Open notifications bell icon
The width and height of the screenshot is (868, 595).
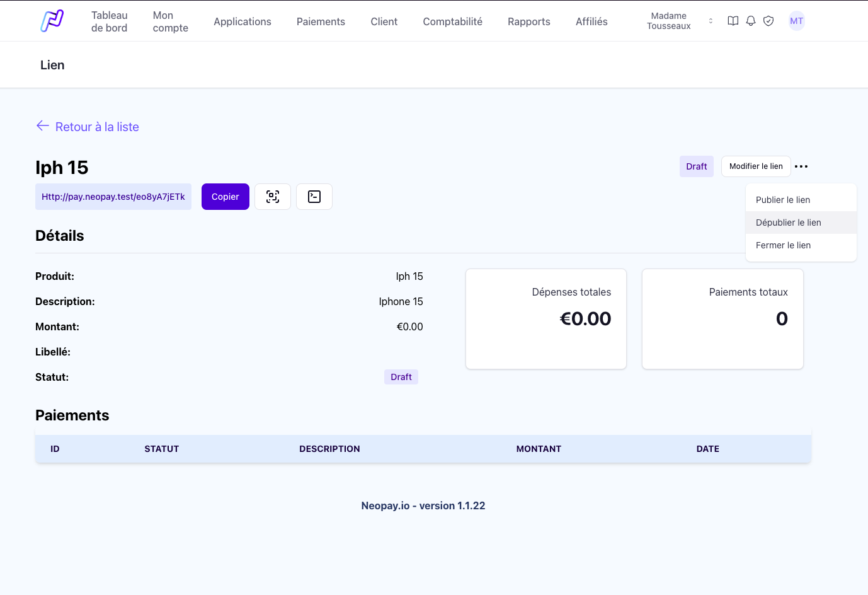[x=750, y=21]
